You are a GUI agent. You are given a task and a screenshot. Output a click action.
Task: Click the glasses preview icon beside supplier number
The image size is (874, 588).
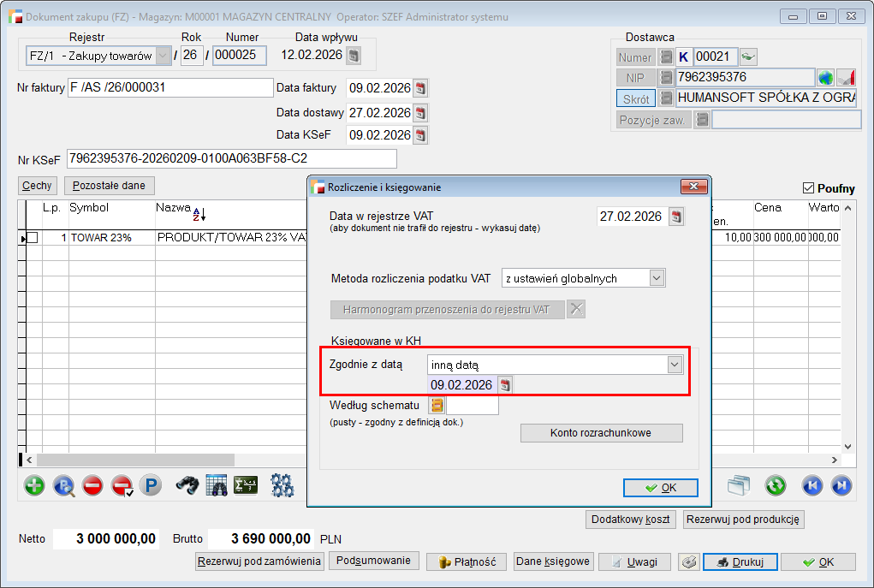pos(749,56)
